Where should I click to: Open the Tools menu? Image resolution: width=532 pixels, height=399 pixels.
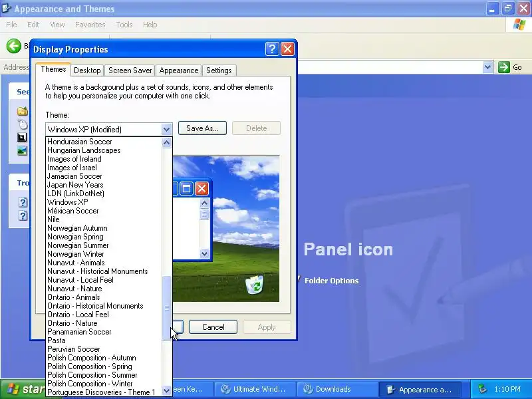point(124,25)
